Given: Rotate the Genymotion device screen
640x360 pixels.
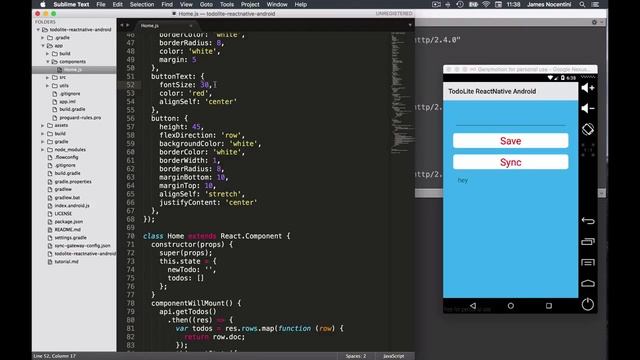Looking at the screenshot, I should (588, 129).
